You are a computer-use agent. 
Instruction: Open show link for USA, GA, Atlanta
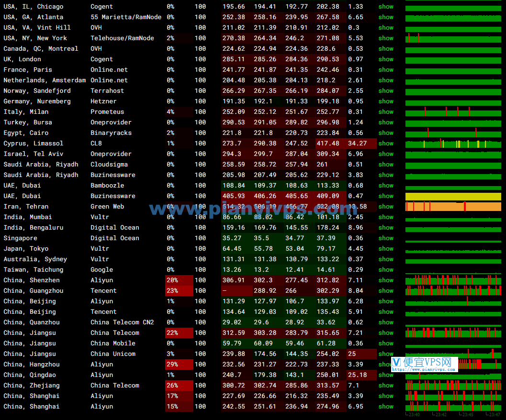[x=386, y=17]
